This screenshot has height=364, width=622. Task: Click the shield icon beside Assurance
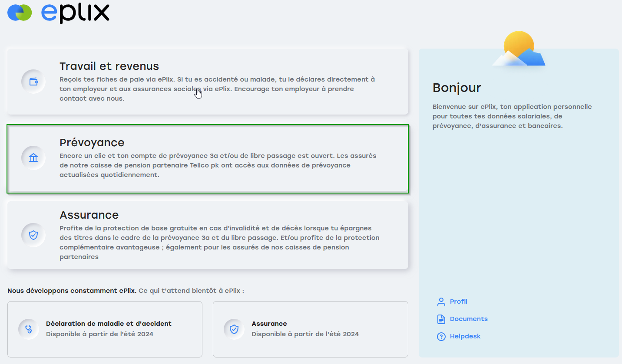[33, 234]
